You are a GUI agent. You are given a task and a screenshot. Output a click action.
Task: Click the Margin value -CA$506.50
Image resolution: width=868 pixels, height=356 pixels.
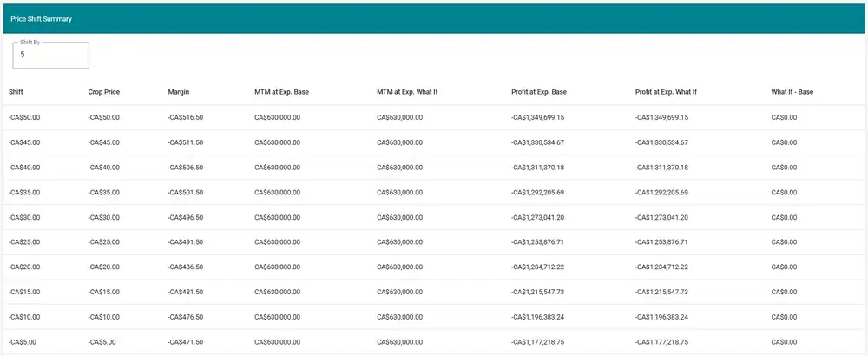(x=186, y=168)
